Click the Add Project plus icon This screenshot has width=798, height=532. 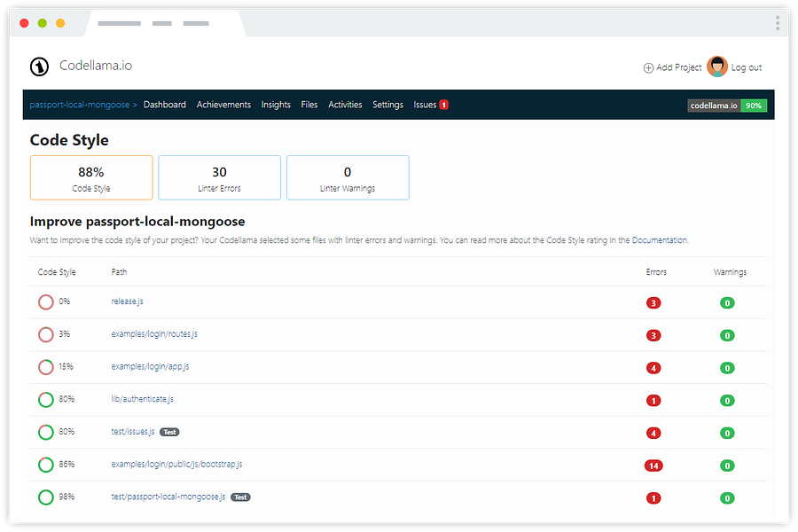pos(648,67)
